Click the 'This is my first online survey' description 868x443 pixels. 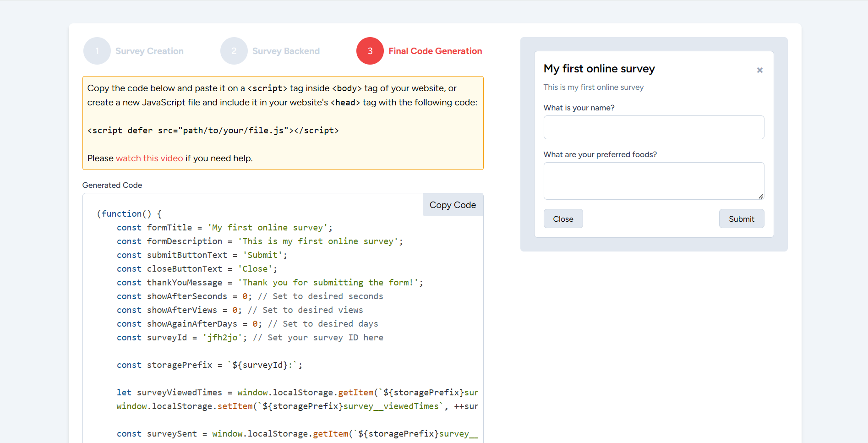(593, 87)
